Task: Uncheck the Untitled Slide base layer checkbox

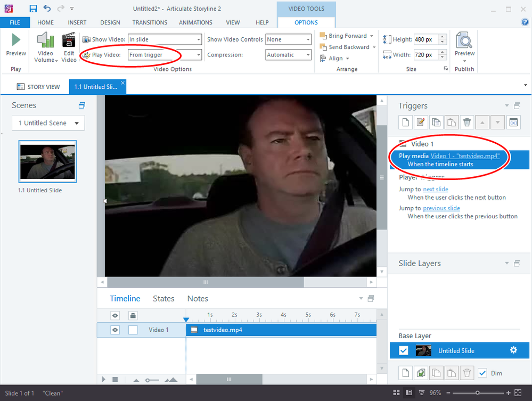Action: coord(404,350)
